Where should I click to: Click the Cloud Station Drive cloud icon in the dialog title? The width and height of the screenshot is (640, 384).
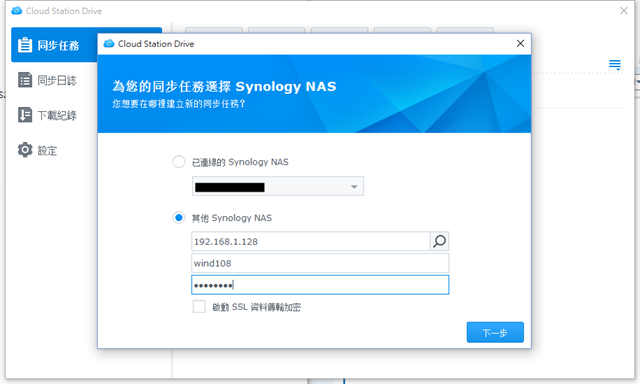point(109,43)
